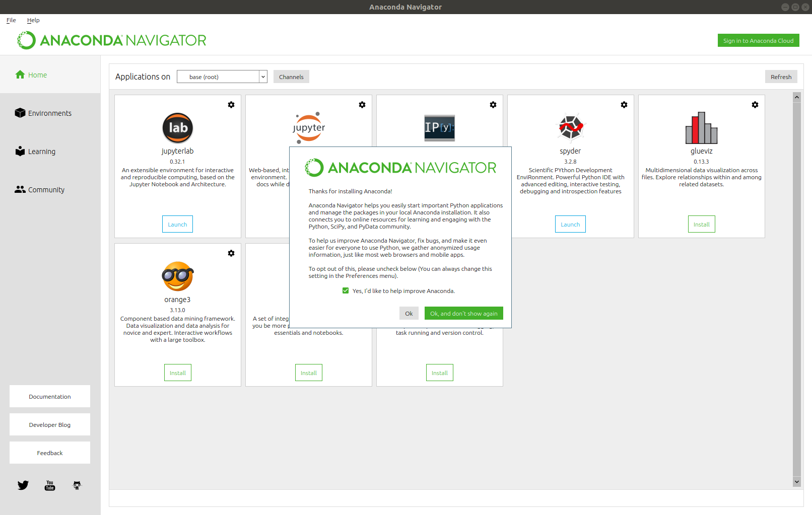The width and height of the screenshot is (812, 515).
Task: Click the Community people icon
Action: (20, 189)
